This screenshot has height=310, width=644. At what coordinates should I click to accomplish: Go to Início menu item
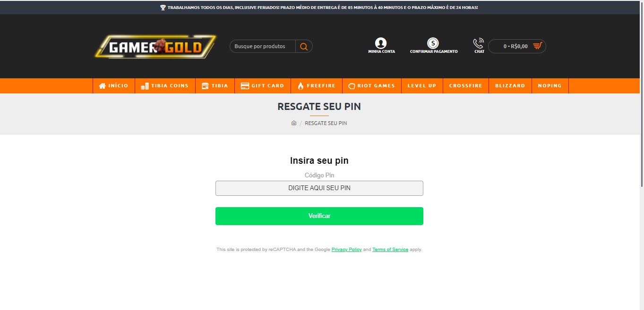(x=114, y=86)
